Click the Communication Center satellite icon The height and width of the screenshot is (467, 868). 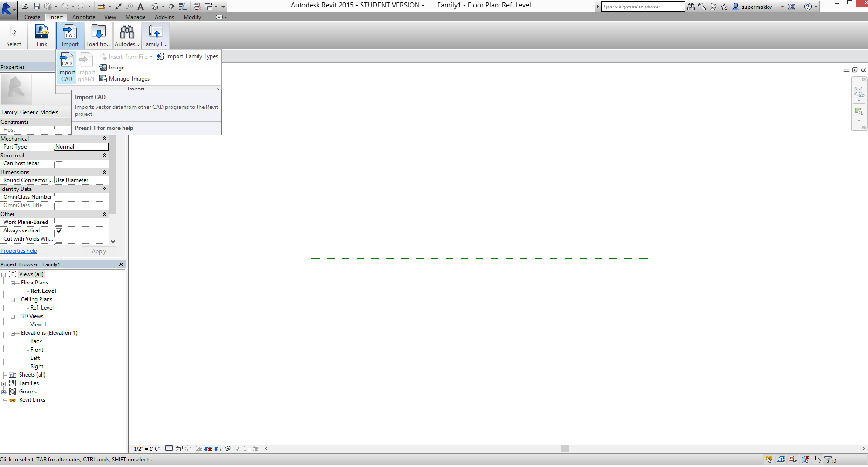(713, 7)
